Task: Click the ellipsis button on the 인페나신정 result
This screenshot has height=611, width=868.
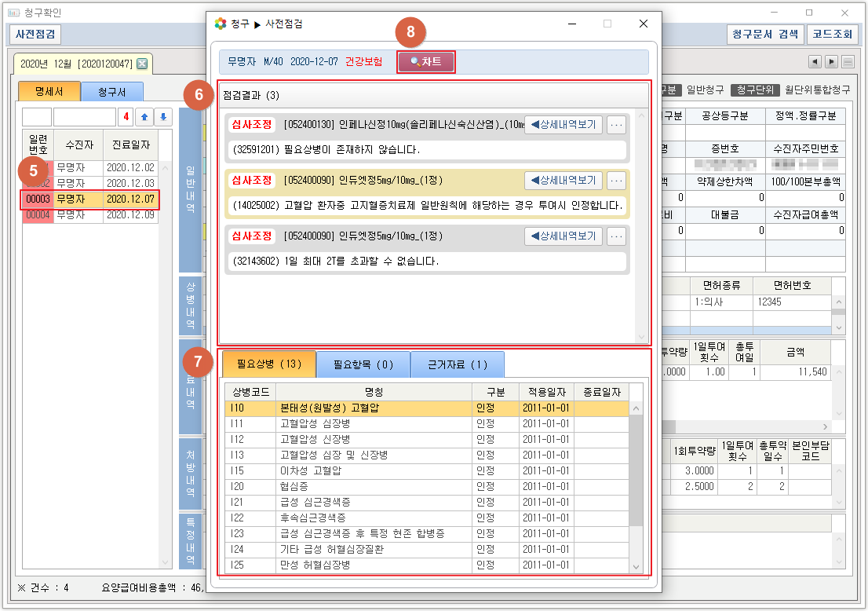Action: 617,124
